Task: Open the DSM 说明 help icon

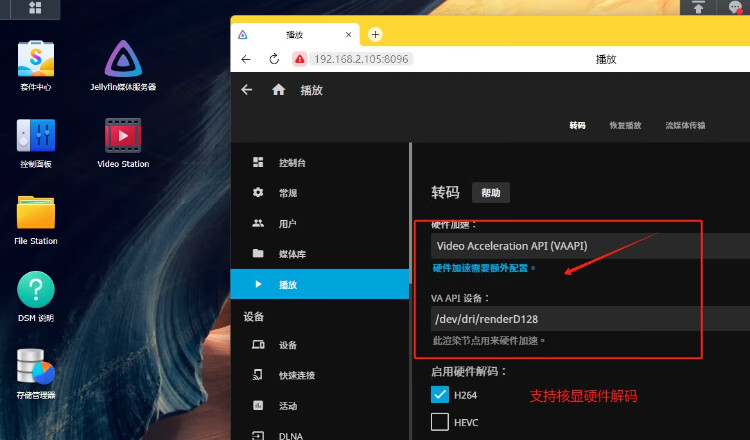Action: pyautogui.click(x=36, y=291)
